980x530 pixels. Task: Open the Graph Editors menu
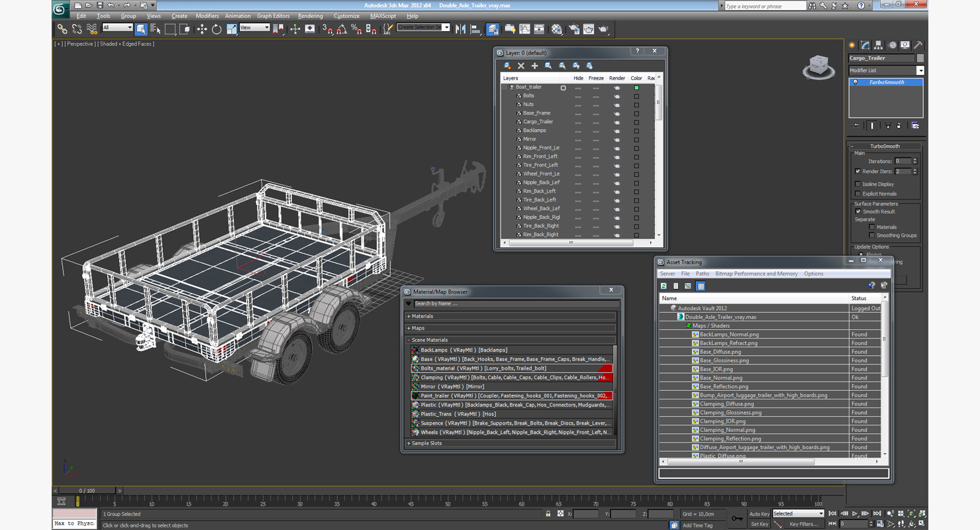pyautogui.click(x=273, y=16)
